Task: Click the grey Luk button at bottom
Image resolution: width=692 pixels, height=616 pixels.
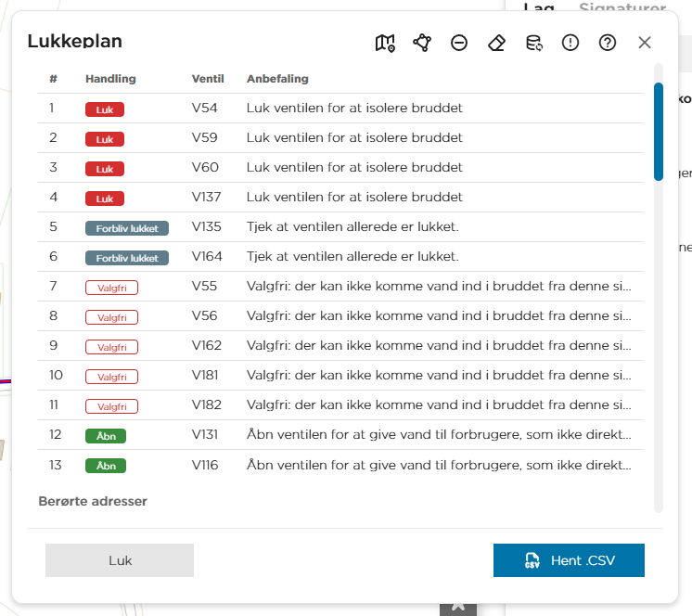Action: tap(120, 560)
